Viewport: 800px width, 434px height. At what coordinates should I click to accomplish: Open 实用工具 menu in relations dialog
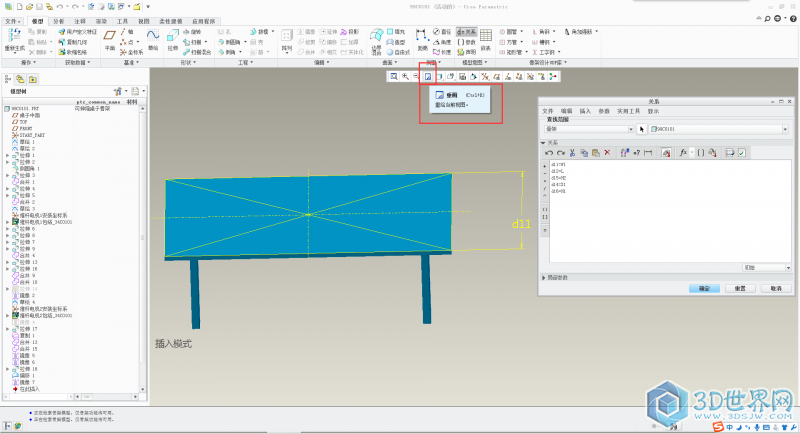click(x=629, y=111)
